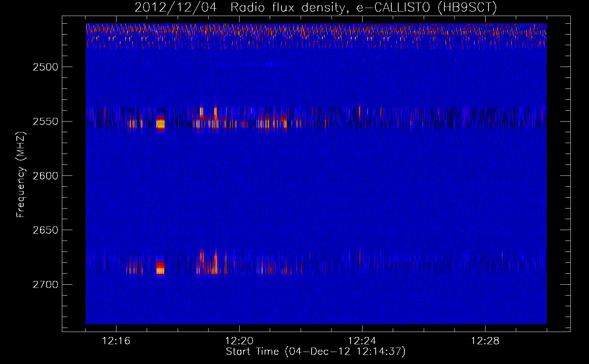Click the 12:16 time tick label
This screenshot has height=364, width=589.
coord(116,341)
